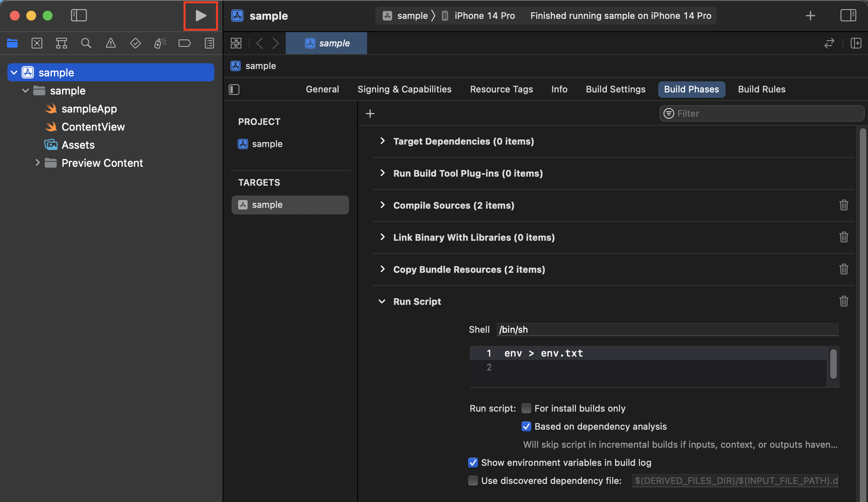Toggle 'Use discovered dependency file' checkbox
868x502 pixels.
[x=473, y=481]
